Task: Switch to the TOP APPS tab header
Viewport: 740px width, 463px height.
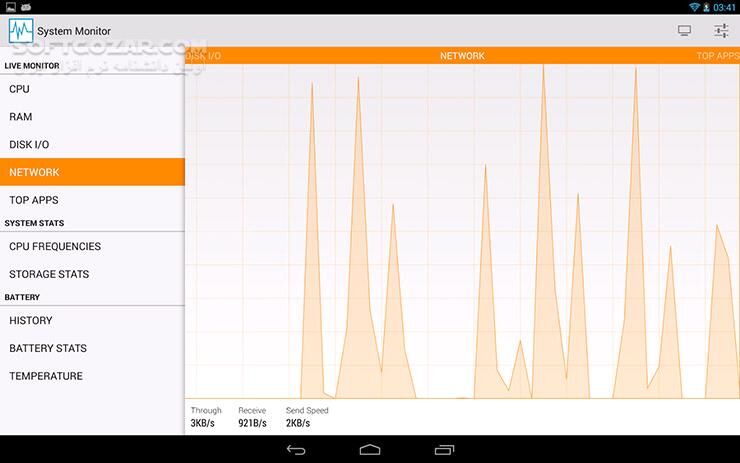Action: (x=718, y=56)
